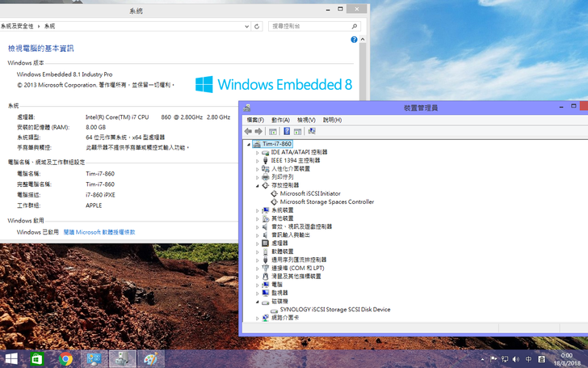Click the Windows Start button
This screenshot has width=588, height=368.
click(11, 358)
